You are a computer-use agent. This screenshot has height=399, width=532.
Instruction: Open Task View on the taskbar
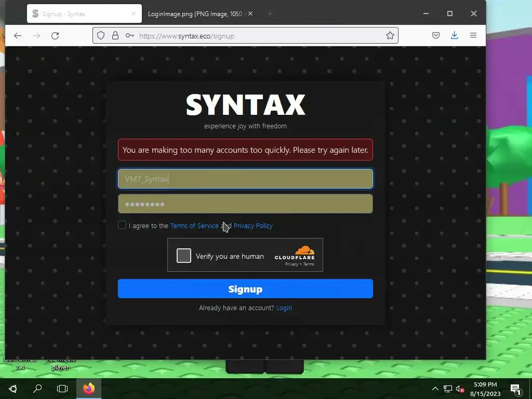(x=62, y=389)
